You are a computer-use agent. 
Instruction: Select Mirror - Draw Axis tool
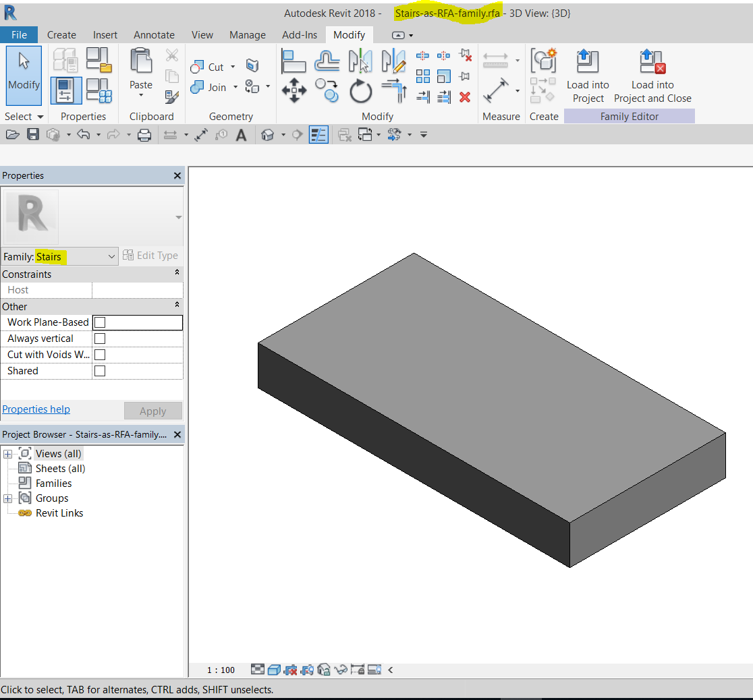[x=394, y=61]
